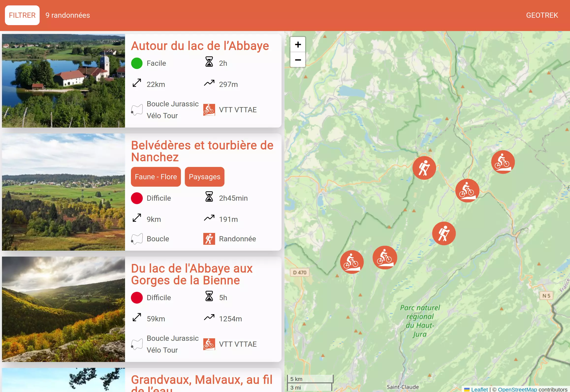Screen dimensions: 570x392
Task: Click 'VTT VTTAE' label on lac de l'Abbaye card
Action: tap(238, 110)
